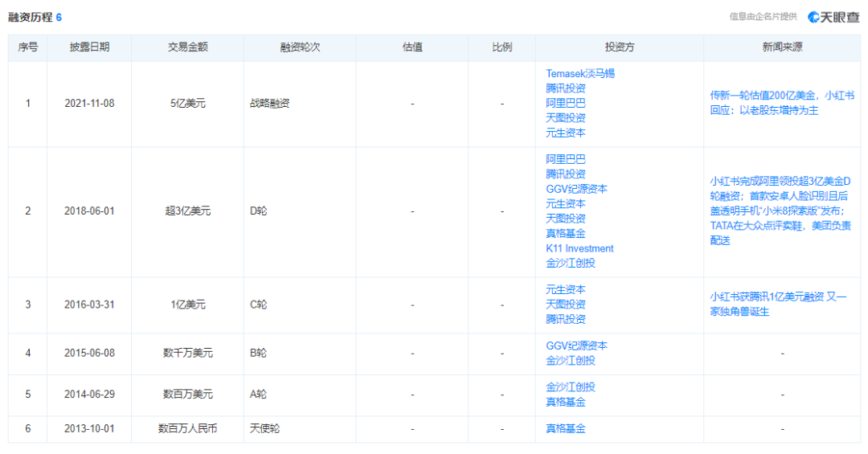Select date cell 2018-06-01

pyautogui.click(x=89, y=211)
